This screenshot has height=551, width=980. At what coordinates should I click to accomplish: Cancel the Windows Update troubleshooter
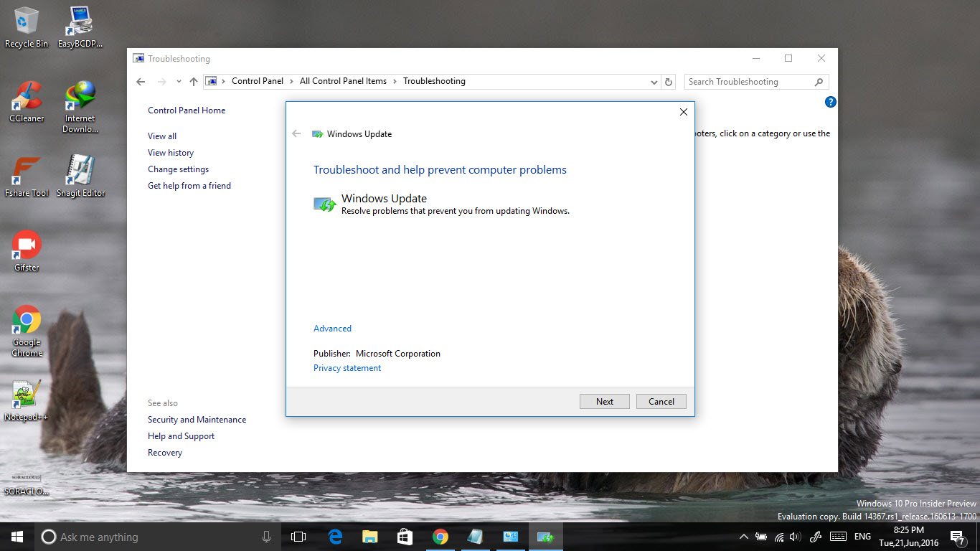[x=661, y=402]
